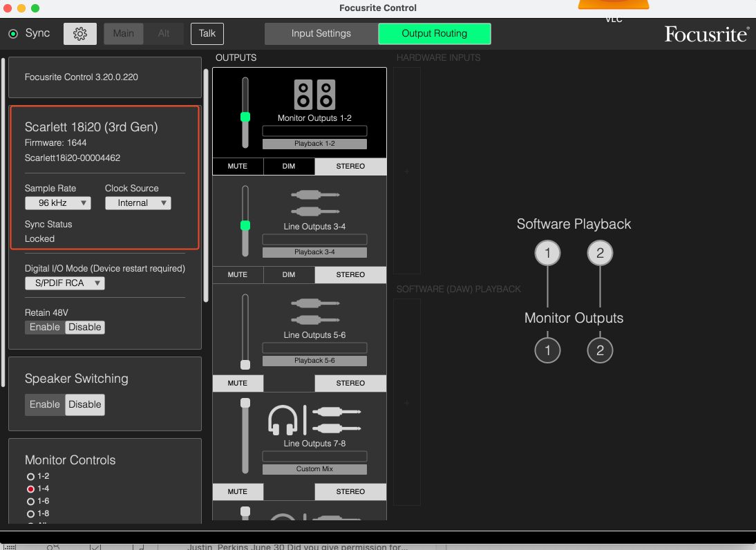
Task: Toggle STEREO on Line Outputs 7-8
Action: [350, 492]
